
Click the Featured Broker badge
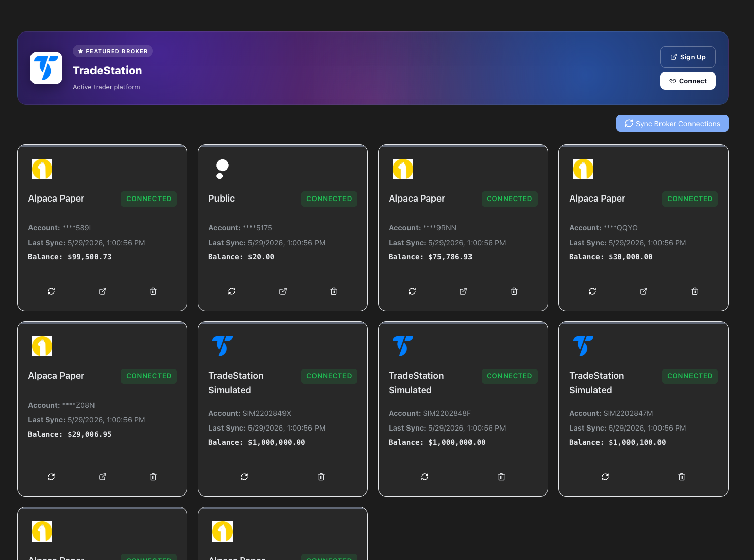[113, 51]
